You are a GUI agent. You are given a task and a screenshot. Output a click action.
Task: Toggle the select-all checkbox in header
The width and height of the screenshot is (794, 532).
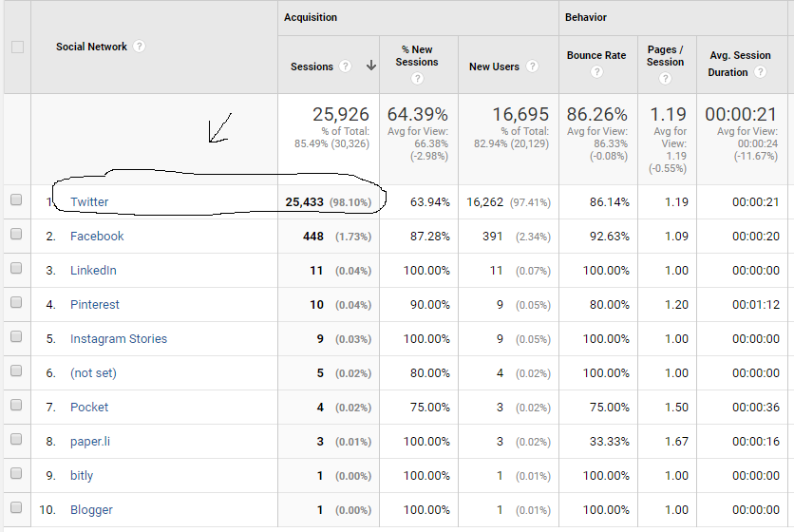click(17, 47)
